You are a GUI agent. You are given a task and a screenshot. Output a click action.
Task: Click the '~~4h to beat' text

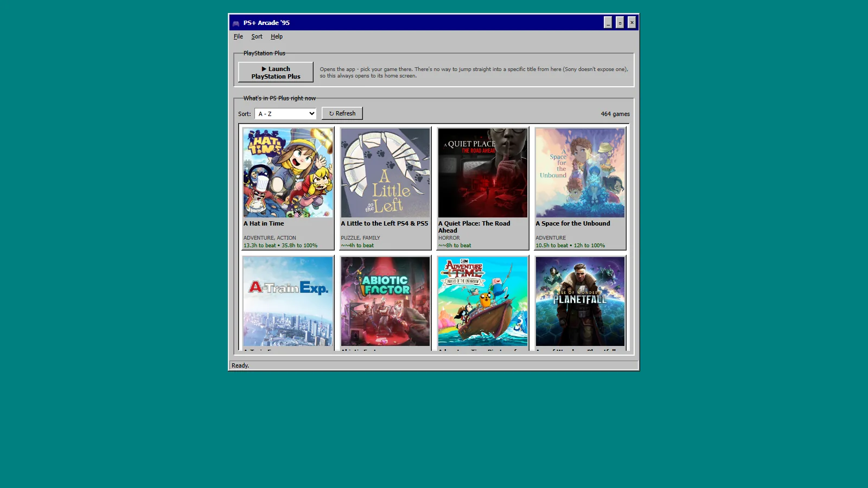(358, 246)
